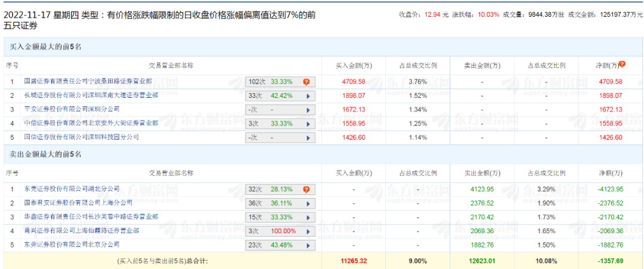Click sell amount 4123.95 in 卖出金额 column

click(482, 189)
